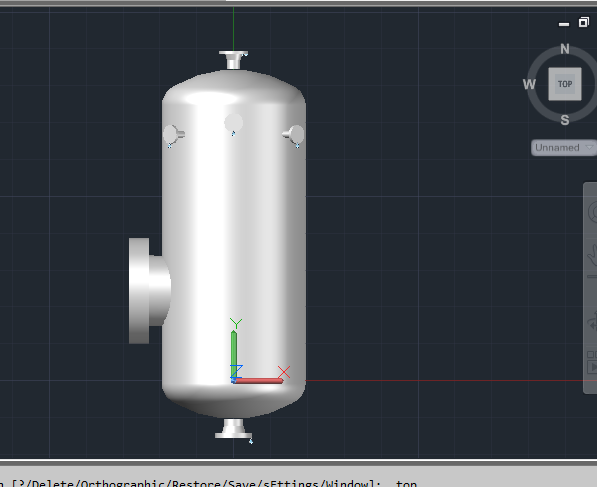
Task: Click the blue Z label at UCS origin
Action: tap(236, 371)
